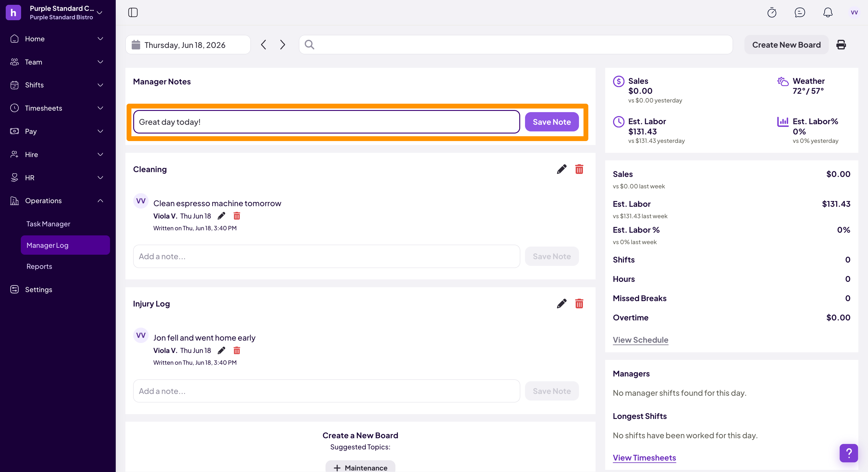
Task: Delete the Jon fell note
Action: (237, 350)
